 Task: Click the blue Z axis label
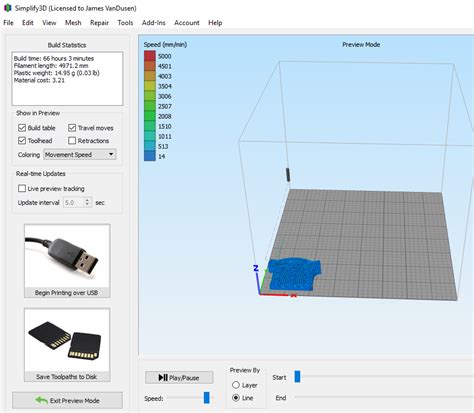point(256,268)
